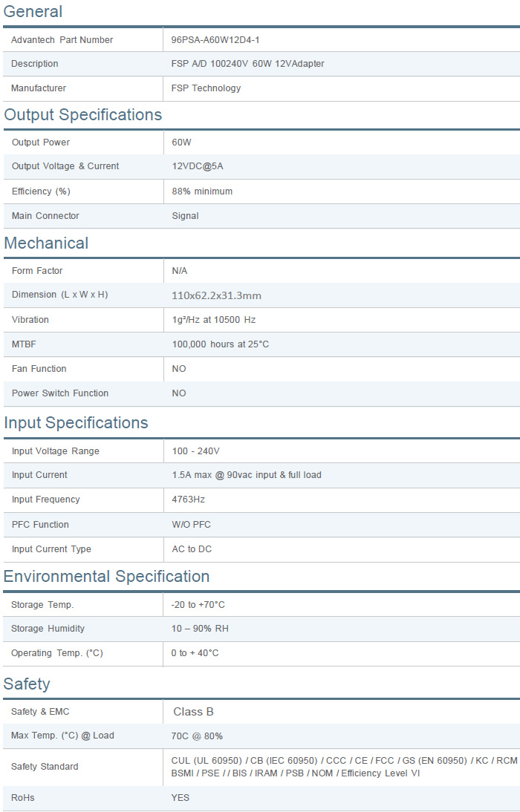520x812 pixels.
Task: Click the General section heading
Action: (x=33, y=12)
